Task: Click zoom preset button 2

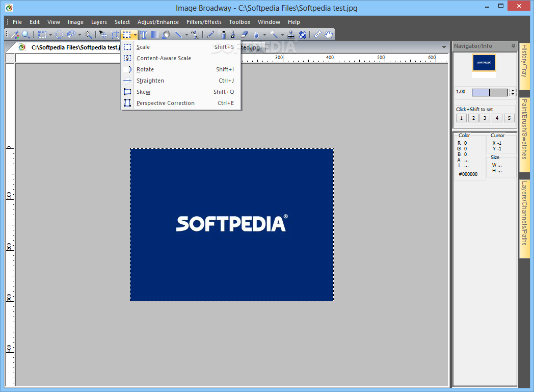Action: coord(473,118)
